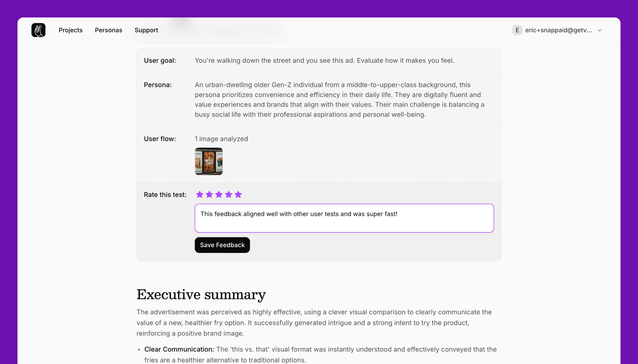Select the fourth rating star
Screen dimensions: 638x364
click(229, 194)
